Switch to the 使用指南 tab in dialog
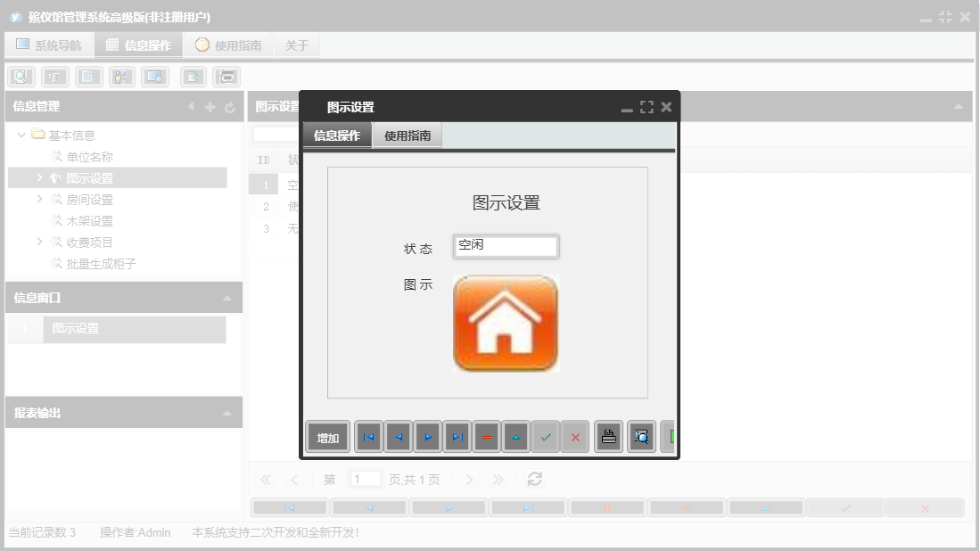Image resolution: width=980 pixels, height=551 pixels. (407, 135)
